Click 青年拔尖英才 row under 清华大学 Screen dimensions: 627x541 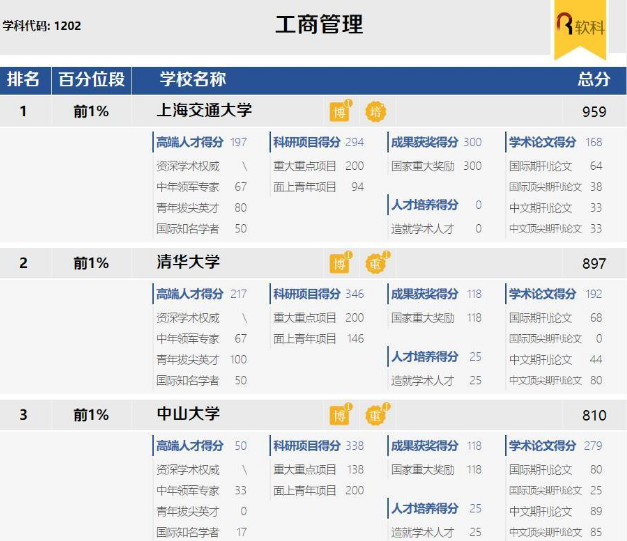202,359
